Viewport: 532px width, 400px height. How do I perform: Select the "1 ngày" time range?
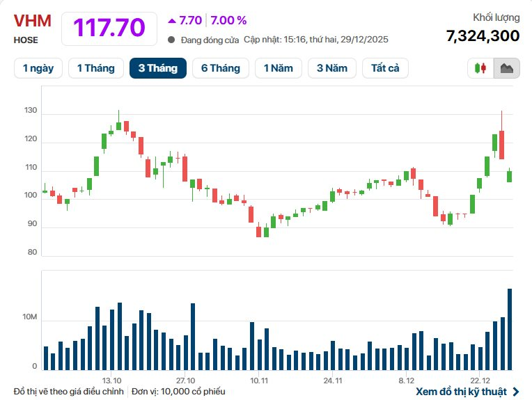(x=38, y=68)
